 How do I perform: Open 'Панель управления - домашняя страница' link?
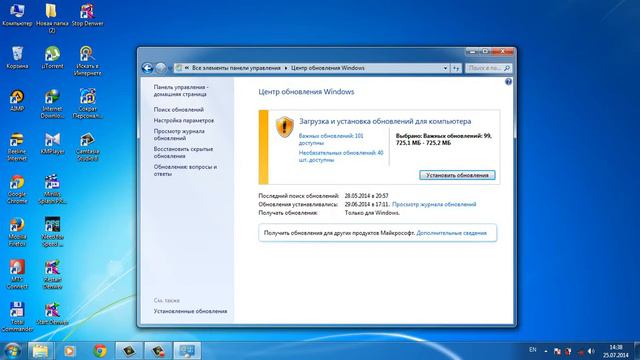pos(181,91)
